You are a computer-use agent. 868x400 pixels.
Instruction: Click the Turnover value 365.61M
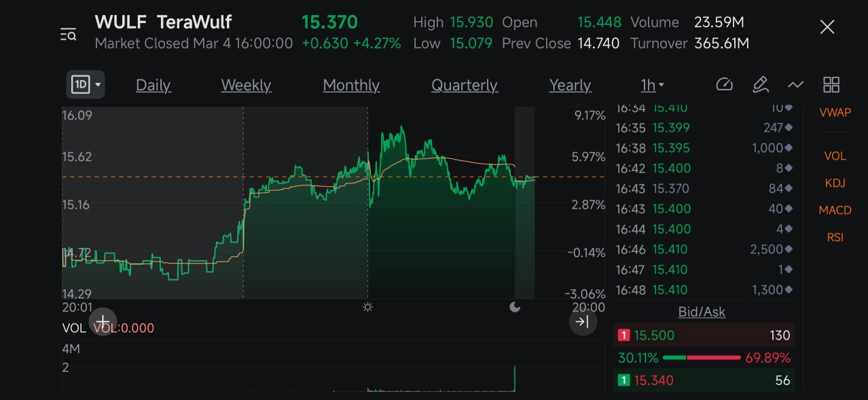[721, 43]
